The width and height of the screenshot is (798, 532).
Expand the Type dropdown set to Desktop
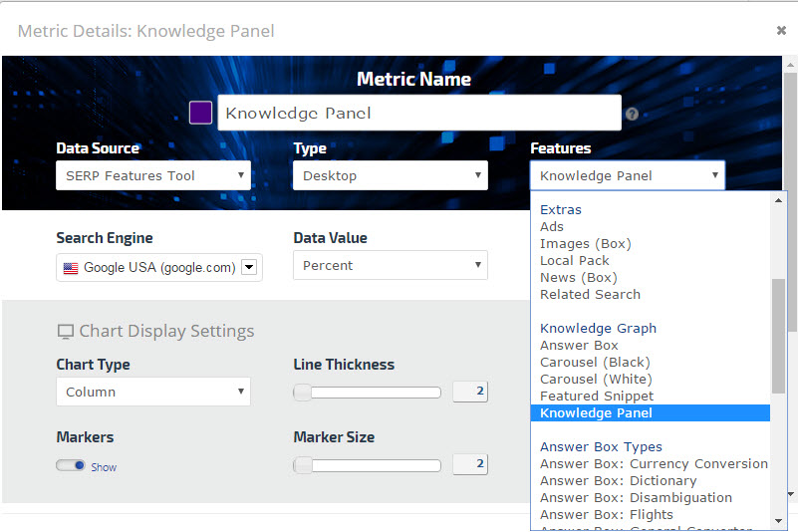click(x=390, y=176)
